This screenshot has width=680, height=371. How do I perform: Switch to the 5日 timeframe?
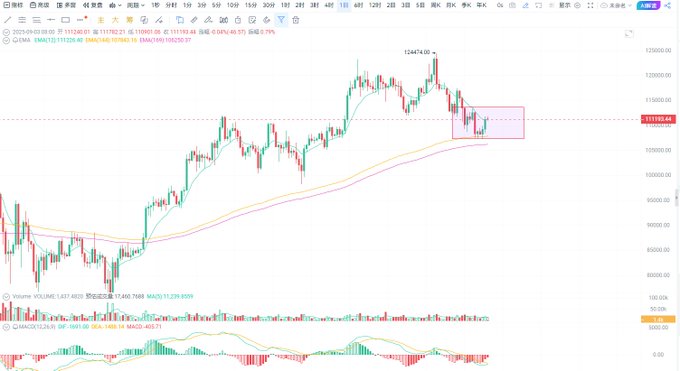point(420,5)
